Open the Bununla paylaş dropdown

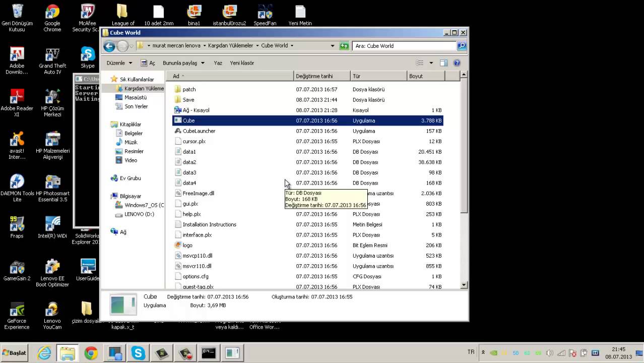[183, 63]
